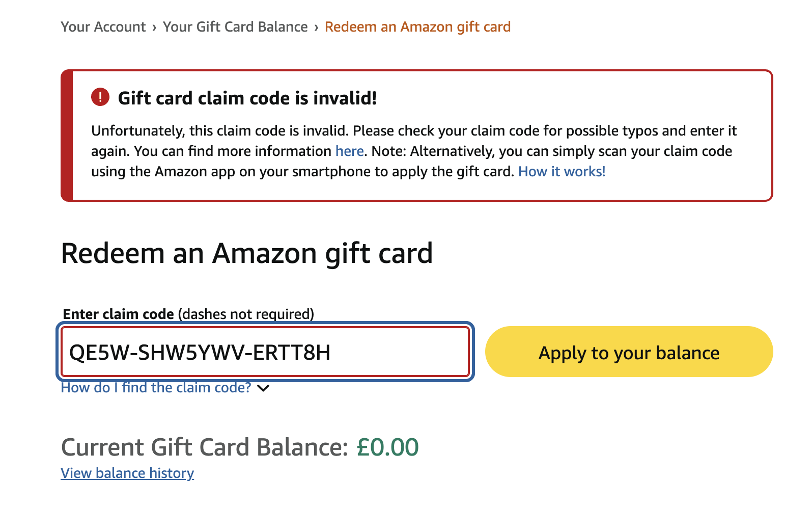Image resolution: width=812 pixels, height=507 pixels.
Task: Click the orange Redeem an Amazon gift card breadcrumb
Action: pyautogui.click(x=417, y=26)
